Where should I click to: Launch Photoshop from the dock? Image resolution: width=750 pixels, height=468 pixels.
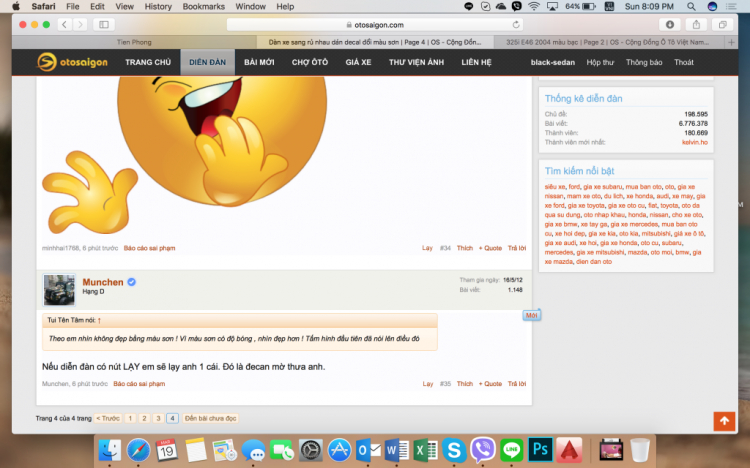(x=540, y=449)
